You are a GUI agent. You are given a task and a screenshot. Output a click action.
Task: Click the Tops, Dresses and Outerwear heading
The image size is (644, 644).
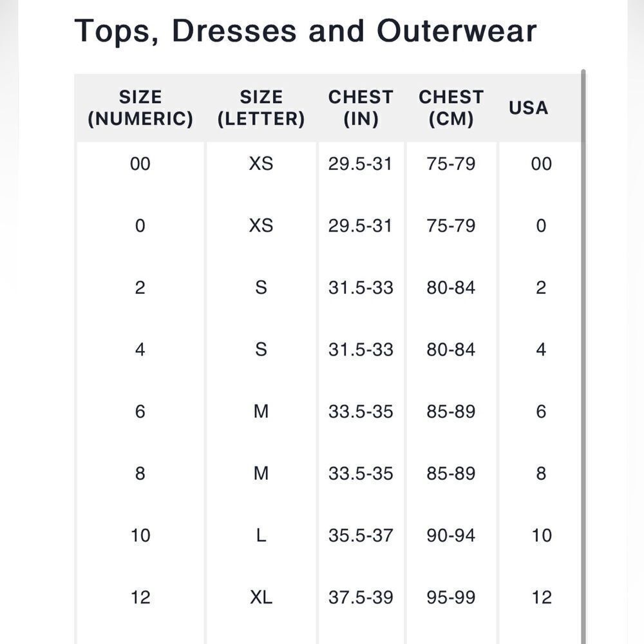[305, 31]
